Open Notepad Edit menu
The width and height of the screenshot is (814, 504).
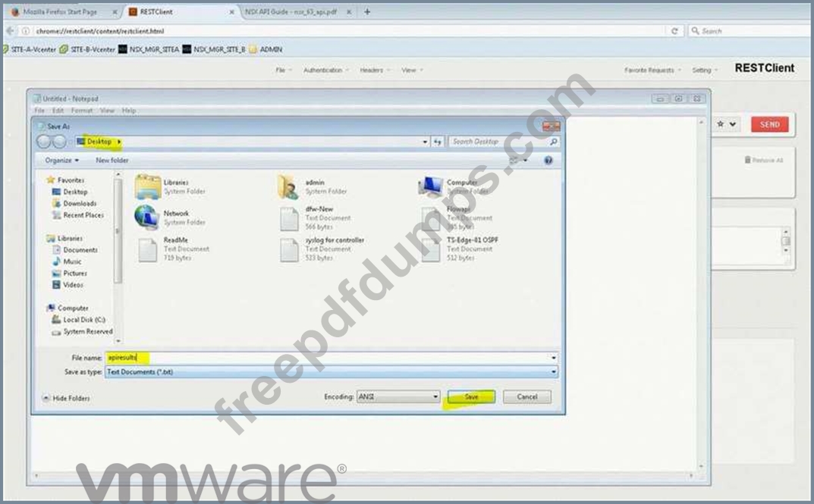tap(58, 111)
